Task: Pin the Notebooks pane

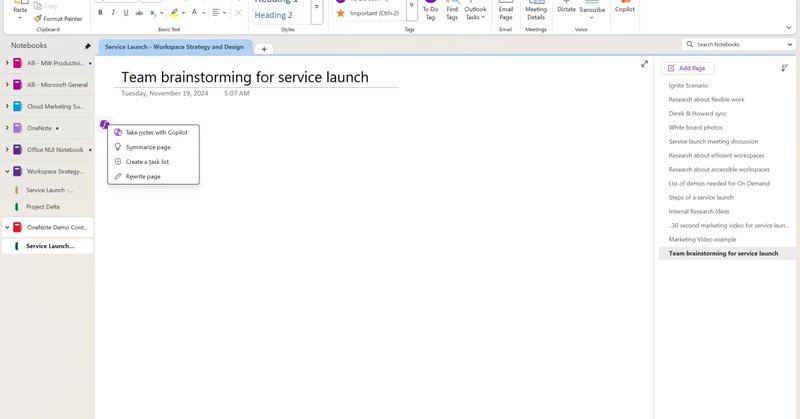Action: (x=87, y=46)
